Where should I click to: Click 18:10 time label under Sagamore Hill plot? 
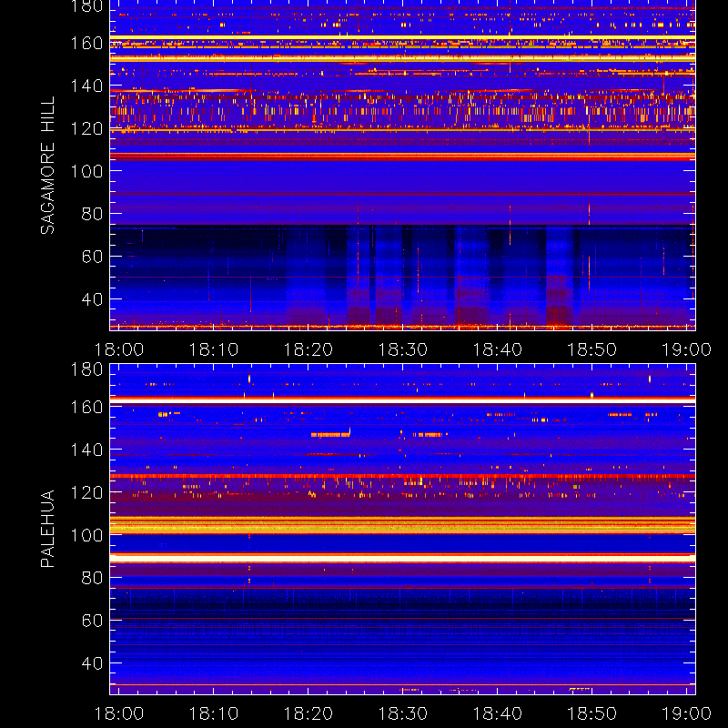pyautogui.click(x=214, y=349)
